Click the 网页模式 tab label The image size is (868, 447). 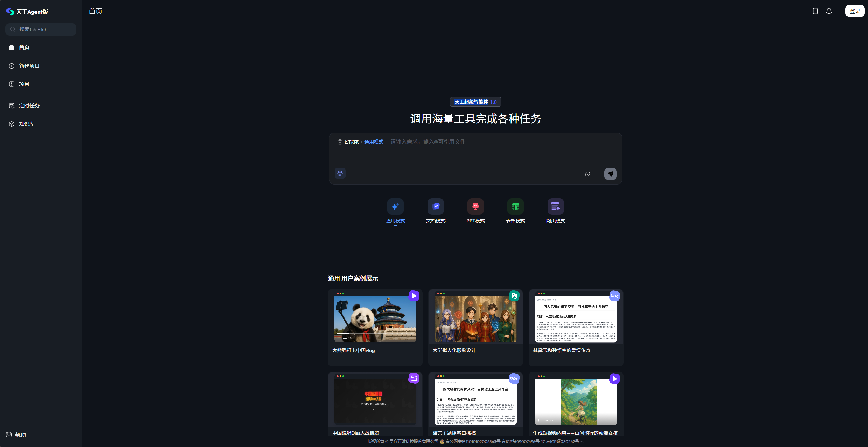pyautogui.click(x=556, y=221)
